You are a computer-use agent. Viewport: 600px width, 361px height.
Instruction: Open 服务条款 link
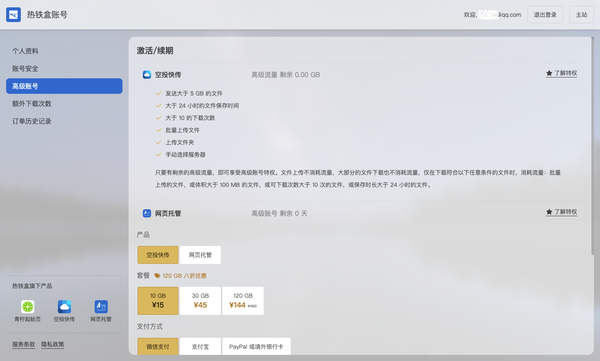tap(23, 344)
